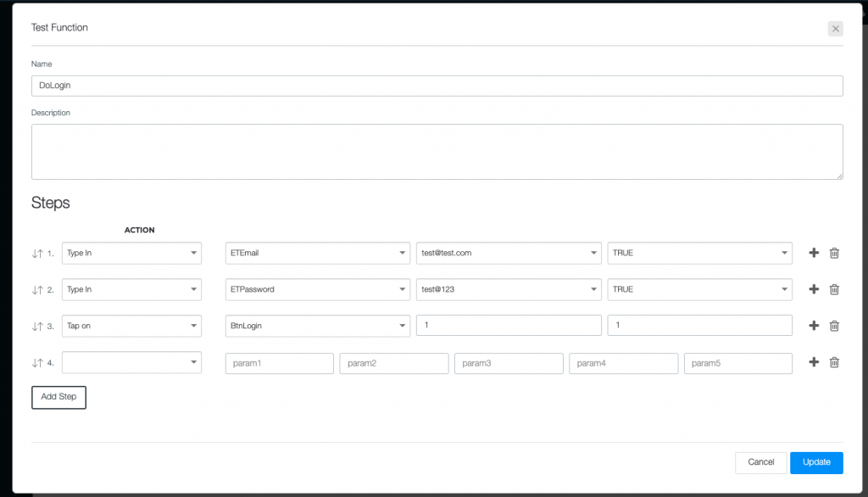Click the 'Test Function' dialog title
The image size is (868, 497).
pos(59,28)
